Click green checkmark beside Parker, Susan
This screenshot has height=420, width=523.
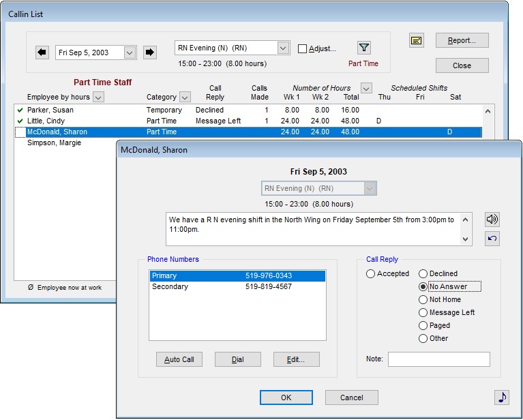[x=20, y=110]
